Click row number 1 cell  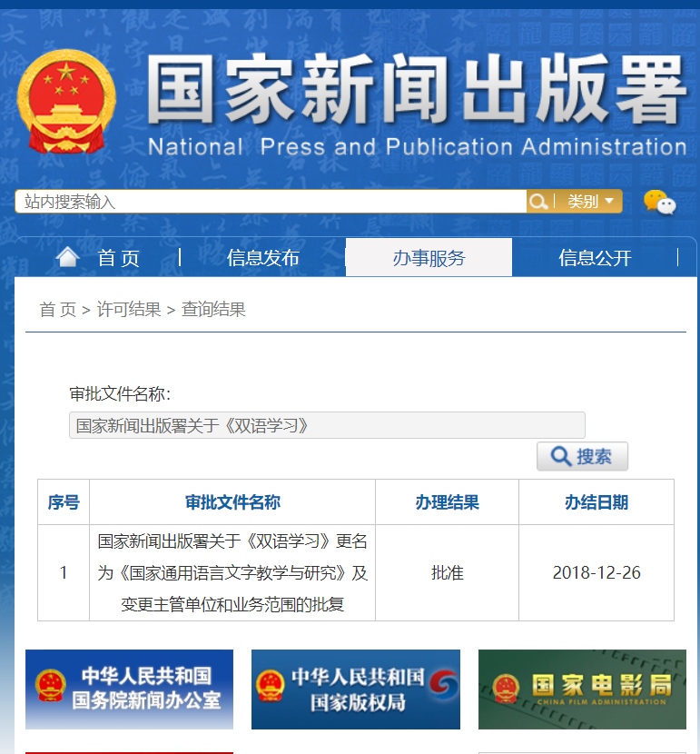64,572
